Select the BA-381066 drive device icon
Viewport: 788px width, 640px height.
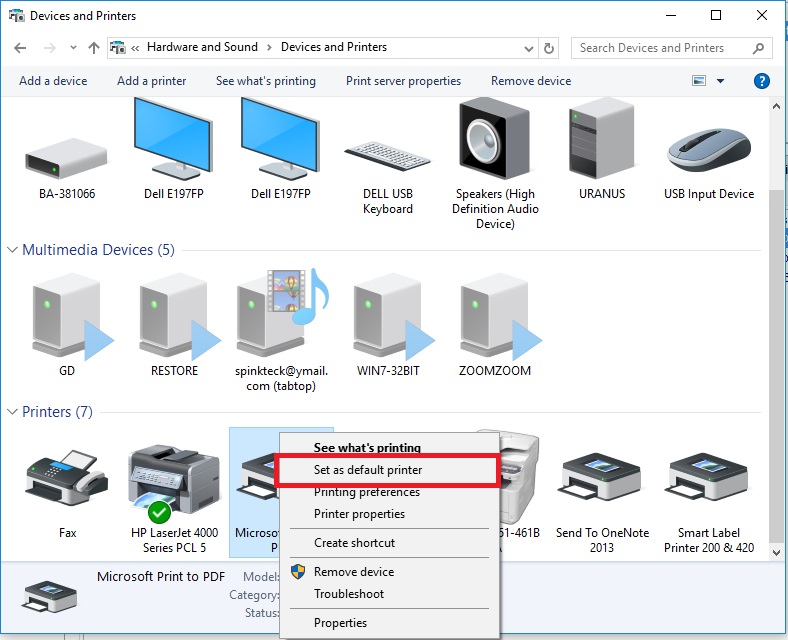click(x=66, y=159)
